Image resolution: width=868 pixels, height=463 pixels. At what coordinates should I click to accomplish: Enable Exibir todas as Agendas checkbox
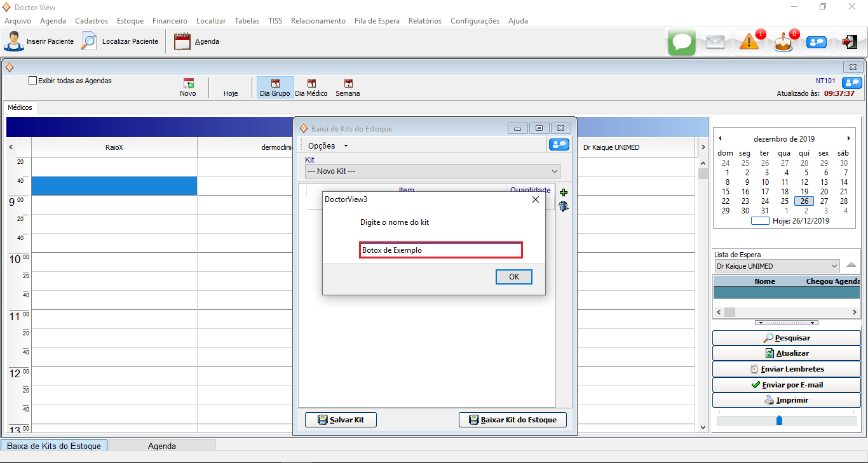point(33,81)
